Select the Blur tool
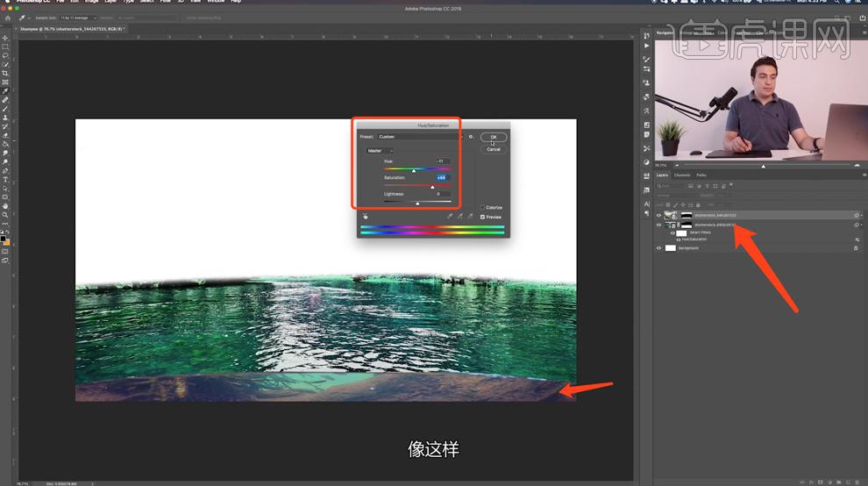 (x=5, y=154)
